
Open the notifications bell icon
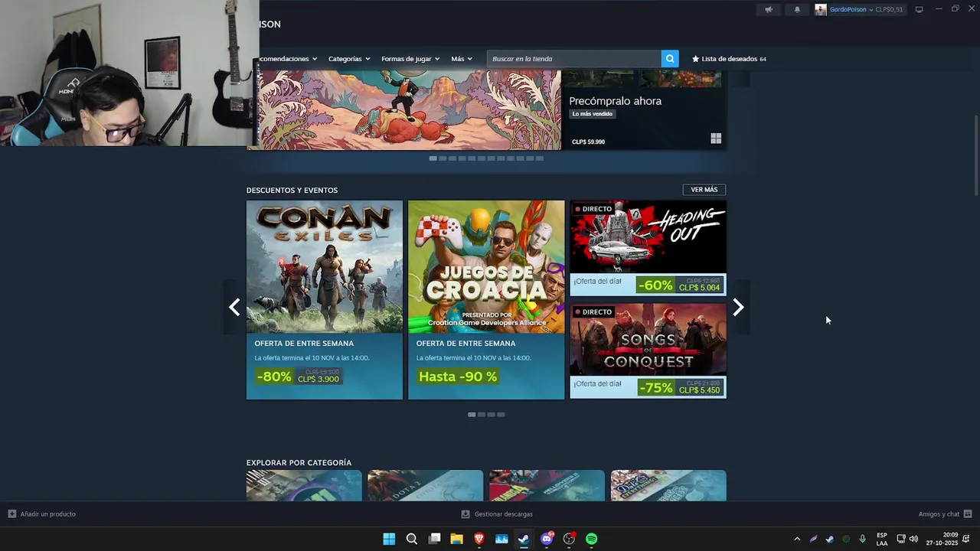[x=797, y=9]
